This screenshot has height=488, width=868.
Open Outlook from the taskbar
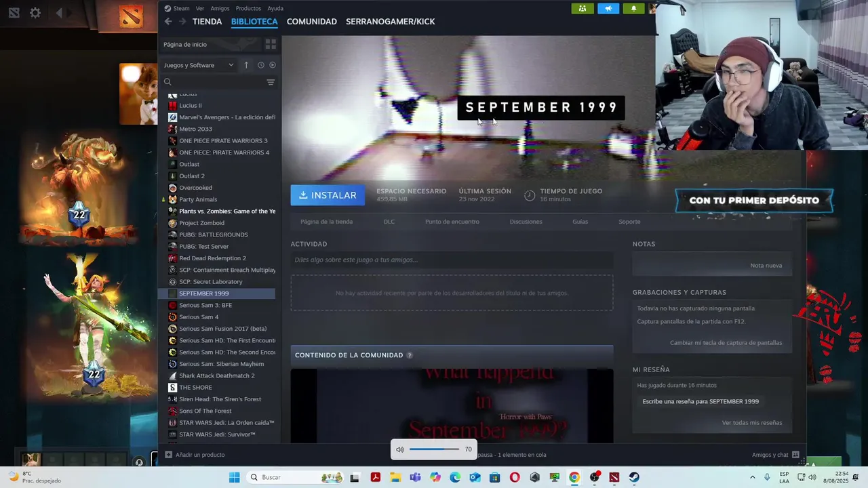(x=475, y=477)
